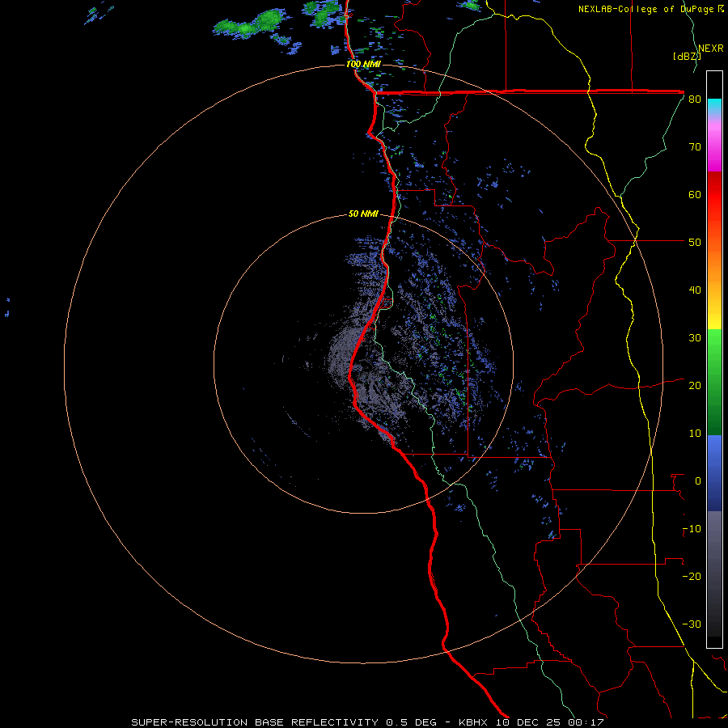Viewport: 728px width, 728px height.
Task: Click the 80 value on the dBZ scale
Action: pyautogui.click(x=695, y=99)
